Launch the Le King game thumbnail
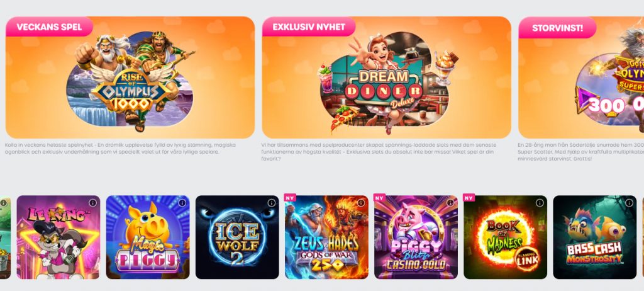The height and width of the screenshot is (291, 644). click(x=58, y=237)
